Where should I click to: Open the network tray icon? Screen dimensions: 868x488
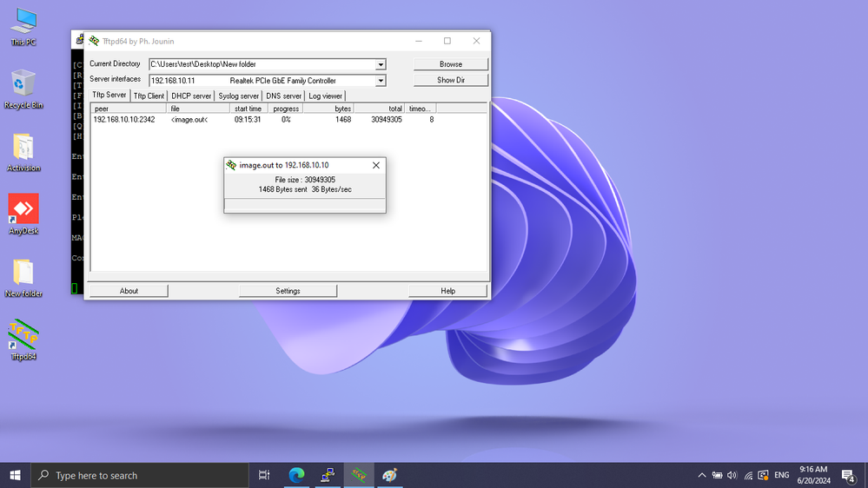748,475
